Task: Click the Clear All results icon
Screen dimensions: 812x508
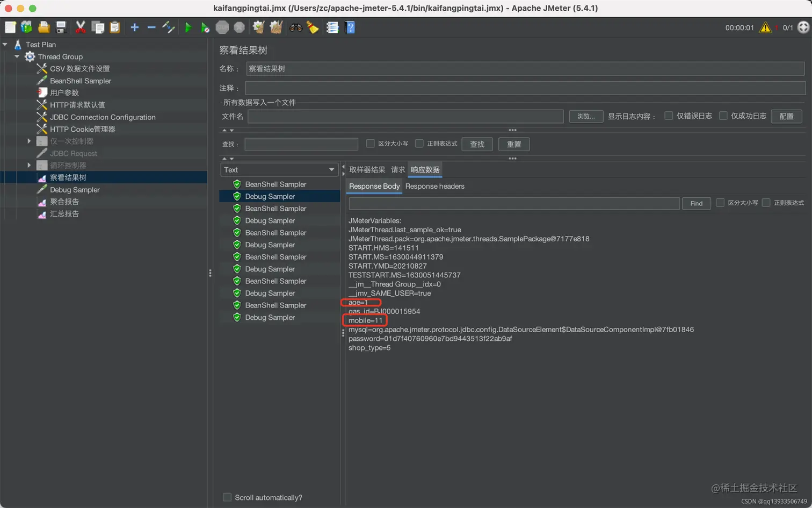Action: [x=276, y=27]
